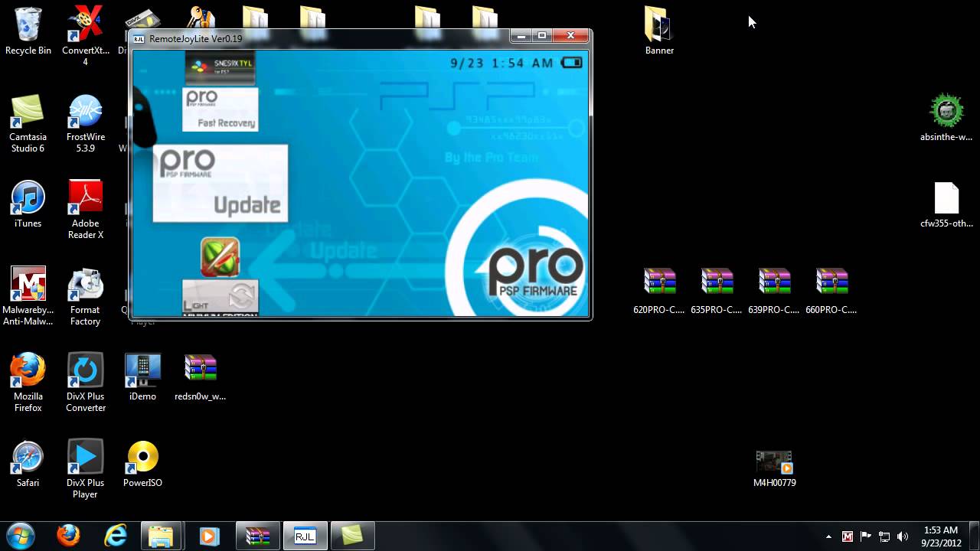This screenshot has height=551, width=980.
Task: Select the 660PRO-C... archive
Action: (831, 291)
